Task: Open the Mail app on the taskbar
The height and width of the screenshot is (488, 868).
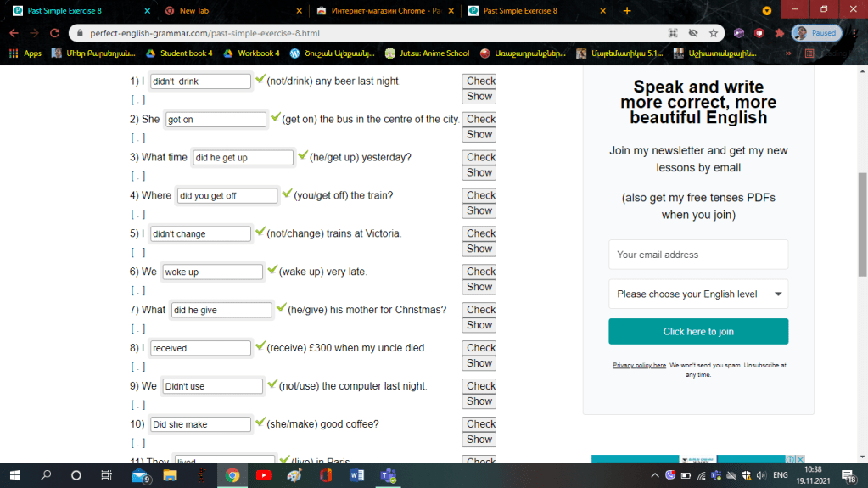Action: (x=138, y=475)
